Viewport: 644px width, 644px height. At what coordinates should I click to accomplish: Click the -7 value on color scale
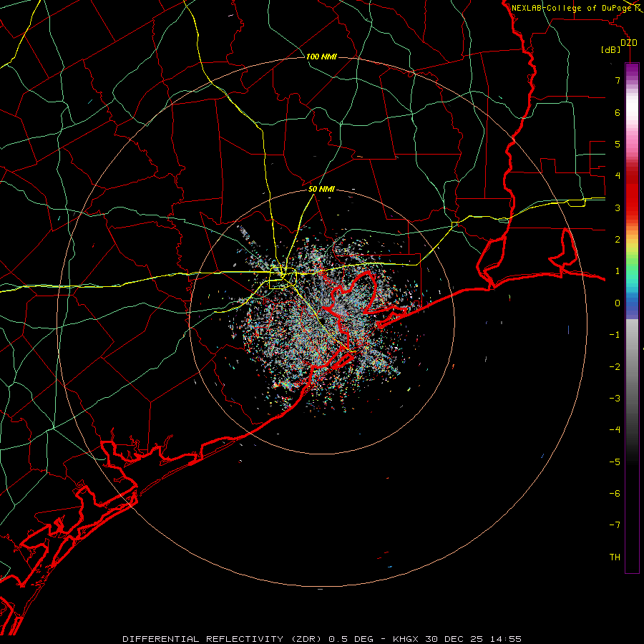(x=615, y=525)
